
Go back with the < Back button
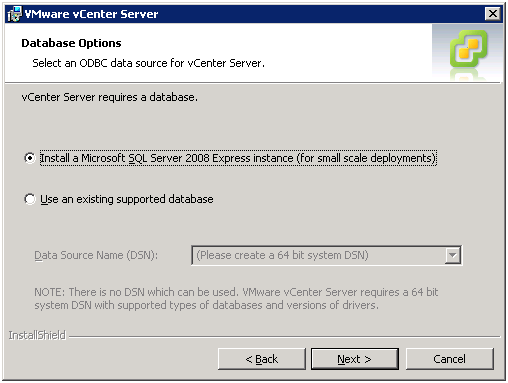click(x=262, y=359)
